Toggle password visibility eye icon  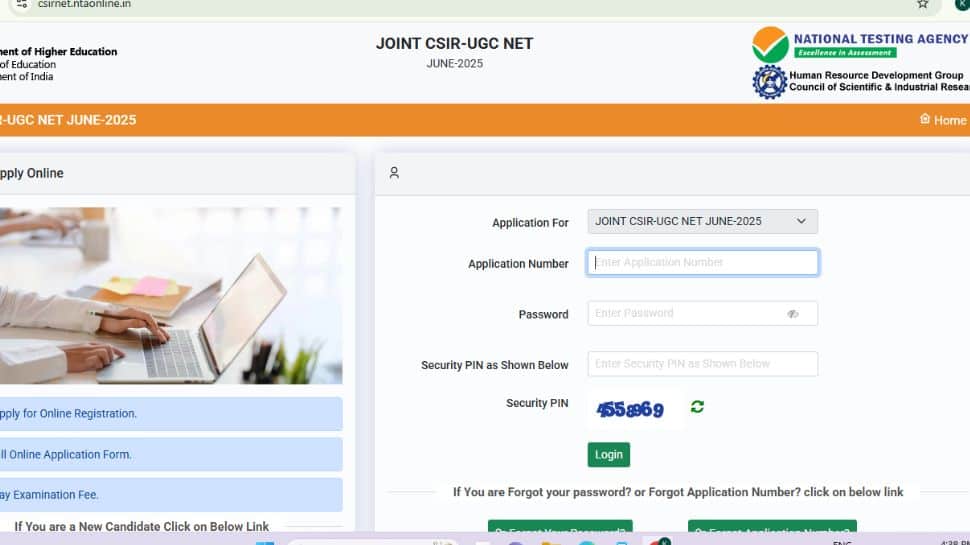(792, 314)
